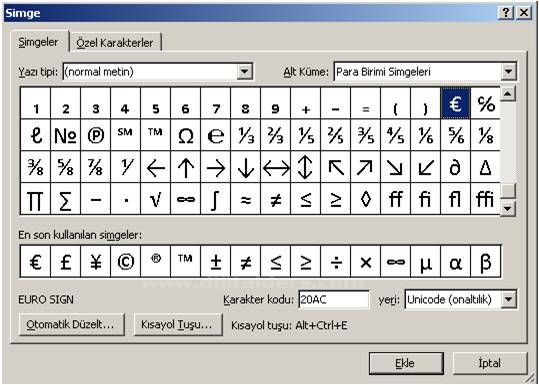
Task: Click the help question mark button in the title bar
Action: (506, 13)
